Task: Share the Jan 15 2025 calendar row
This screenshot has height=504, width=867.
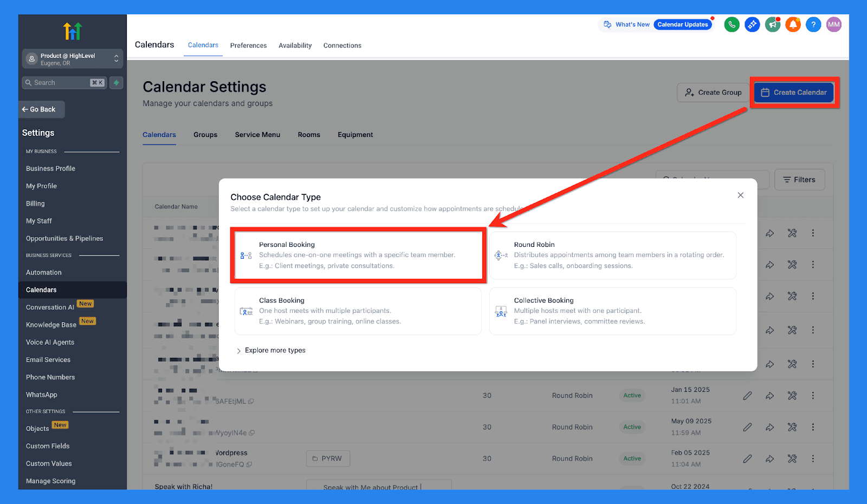Action: [769, 396]
